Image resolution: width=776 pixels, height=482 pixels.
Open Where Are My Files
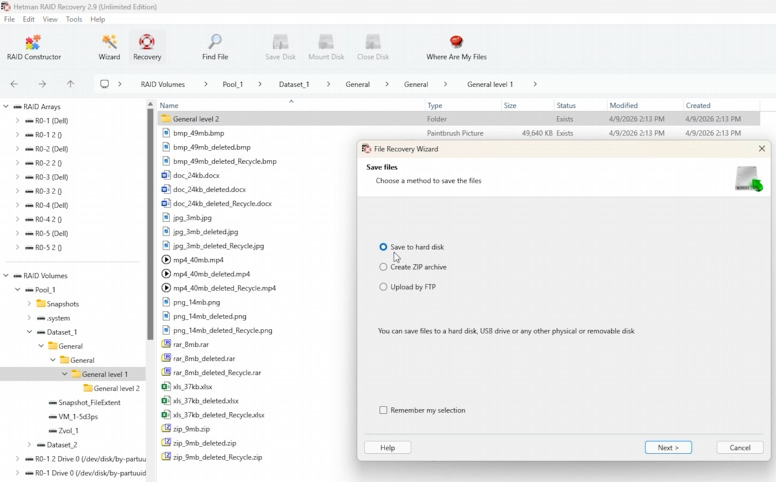point(456,48)
